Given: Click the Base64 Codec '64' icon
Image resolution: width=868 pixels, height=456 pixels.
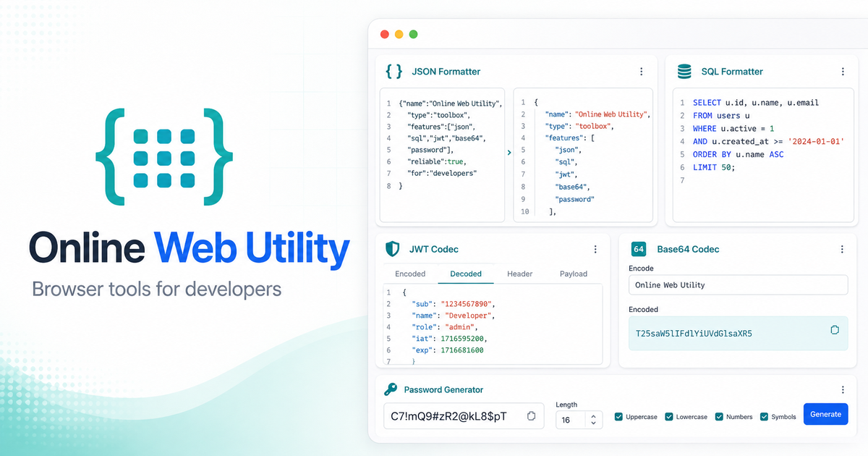Looking at the screenshot, I should coord(639,249).
